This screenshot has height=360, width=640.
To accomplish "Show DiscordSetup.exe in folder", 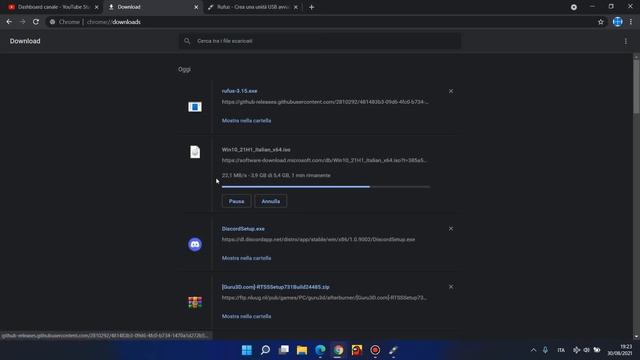I will pos(246,258).
